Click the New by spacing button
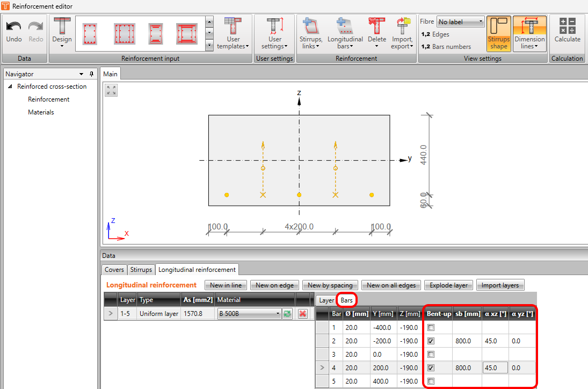 (330, 285)
